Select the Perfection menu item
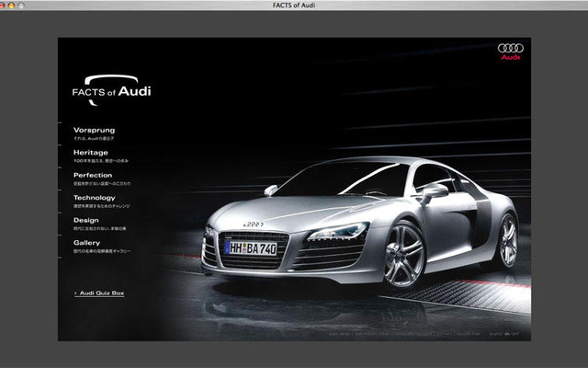This screenshot has height=368, width=588. (x=93, y=176)
